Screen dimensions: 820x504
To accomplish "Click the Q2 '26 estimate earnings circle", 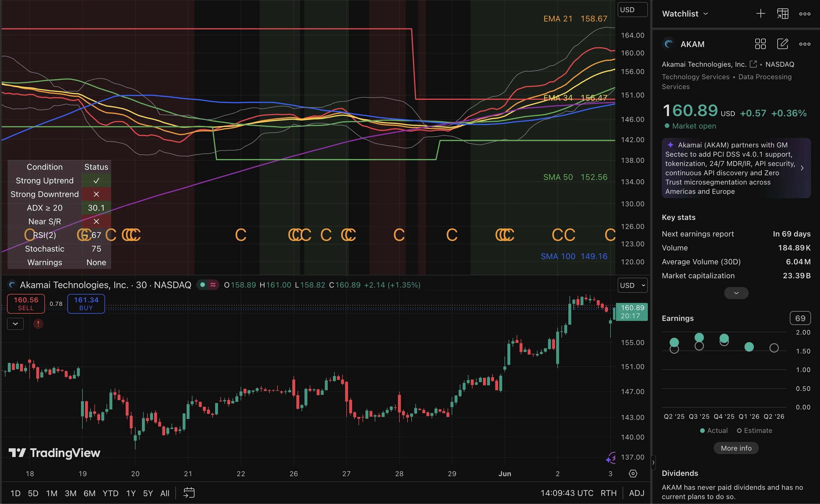I will coord(774,348).
